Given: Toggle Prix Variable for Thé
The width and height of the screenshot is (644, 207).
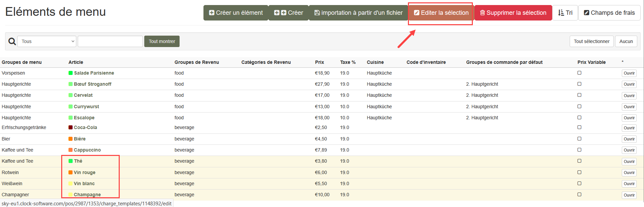Looking at the screenshot, I should tap(579, 161).
